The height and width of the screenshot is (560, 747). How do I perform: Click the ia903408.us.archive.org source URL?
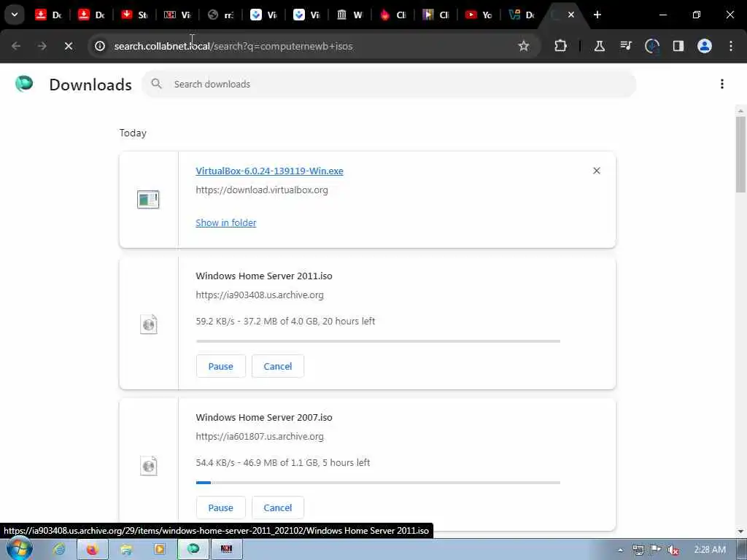click(x=260, y=295)
